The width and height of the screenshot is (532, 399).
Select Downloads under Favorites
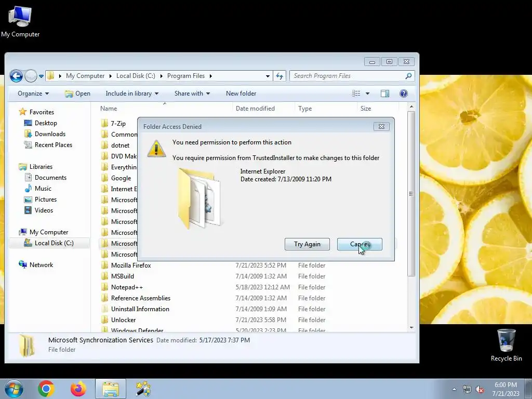45,134
